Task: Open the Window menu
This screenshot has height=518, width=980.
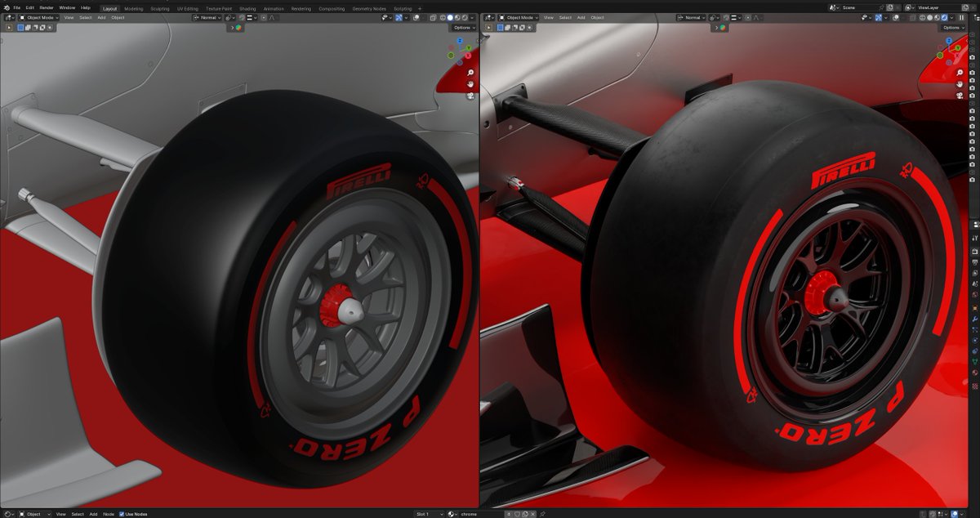Action: pos(67,7)
